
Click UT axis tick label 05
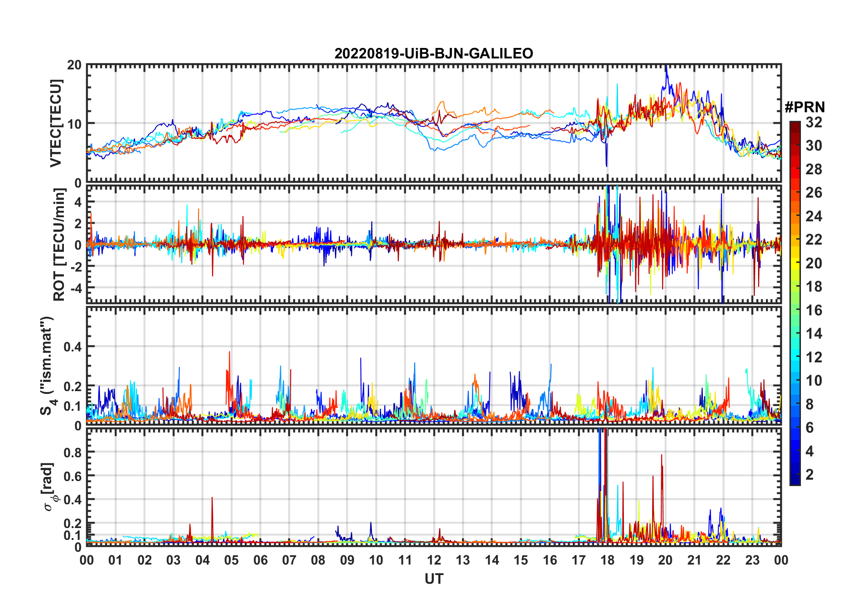click(231, 560)
